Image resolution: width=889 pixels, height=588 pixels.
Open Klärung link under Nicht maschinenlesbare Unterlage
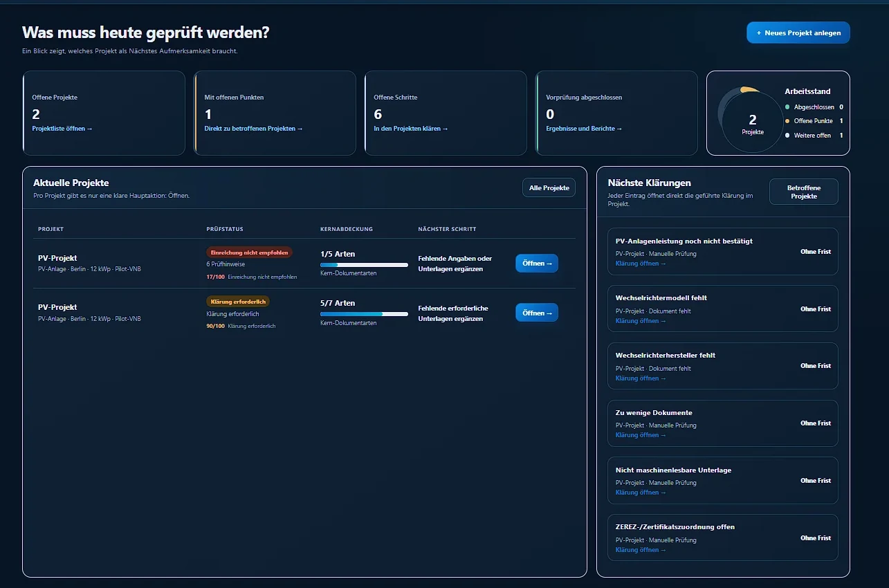point(641,493)
